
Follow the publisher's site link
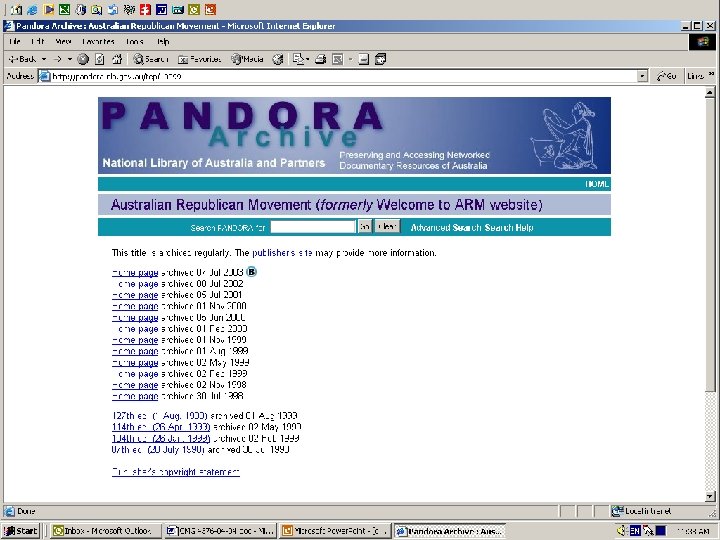click(x=282, y=253)
